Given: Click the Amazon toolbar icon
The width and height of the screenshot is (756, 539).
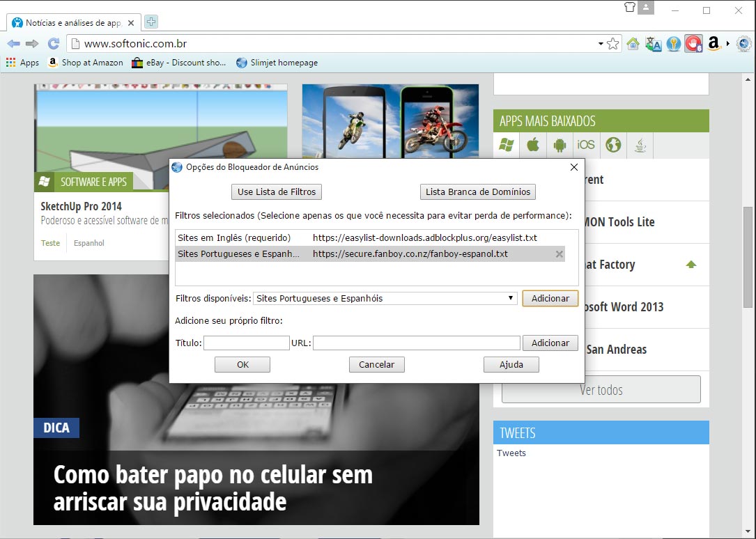Looking at the screenshot, I should click(x=714, y=44).
